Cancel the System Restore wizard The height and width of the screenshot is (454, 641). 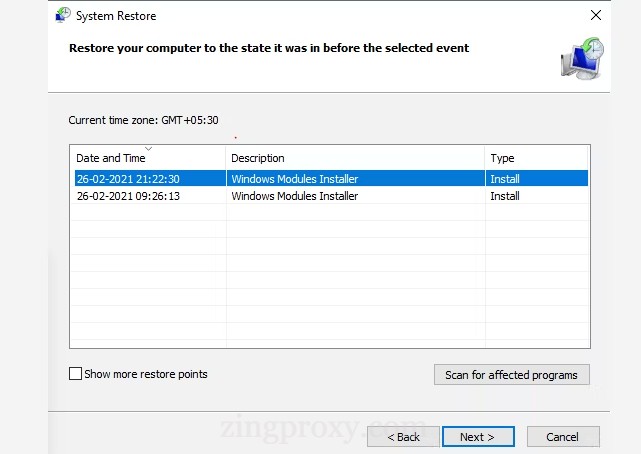563,437
